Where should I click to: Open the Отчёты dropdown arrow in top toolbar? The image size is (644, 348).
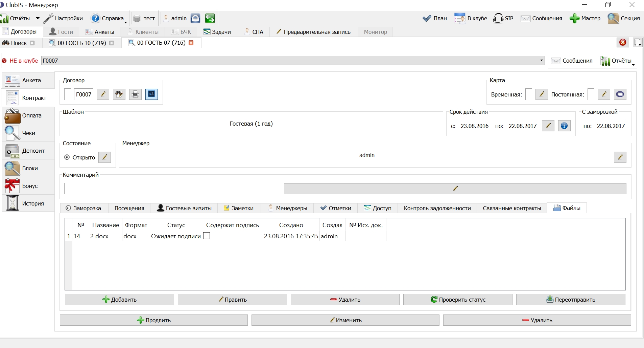(x=38, y=18)
